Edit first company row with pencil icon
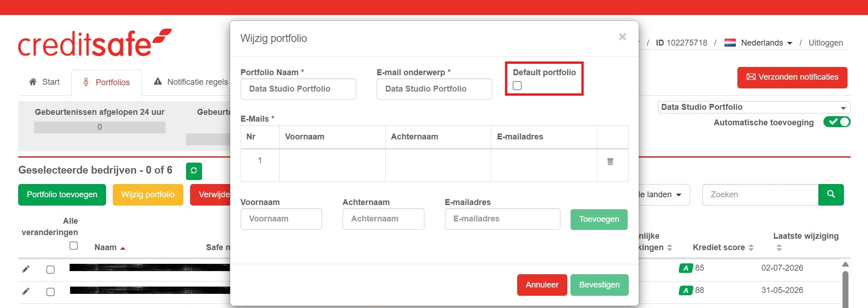 click(x=26, y=269)
